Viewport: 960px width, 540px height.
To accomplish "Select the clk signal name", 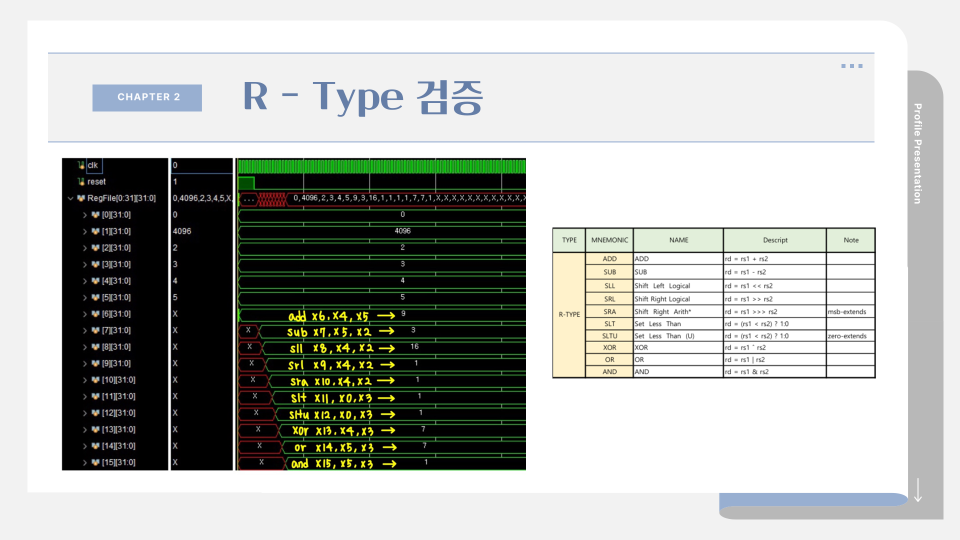I will click(x=92, y=165).
